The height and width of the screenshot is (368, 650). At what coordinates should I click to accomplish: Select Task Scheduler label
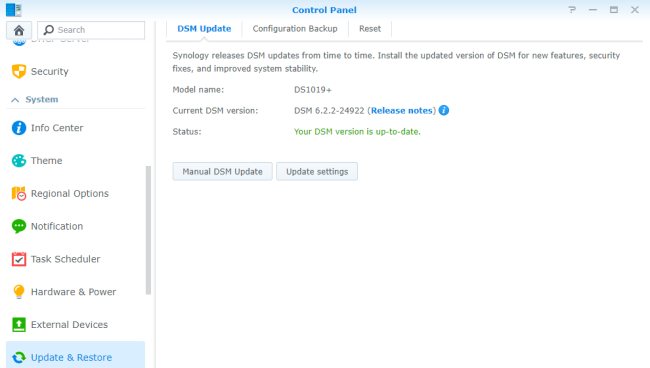click(x=65, y=259)
